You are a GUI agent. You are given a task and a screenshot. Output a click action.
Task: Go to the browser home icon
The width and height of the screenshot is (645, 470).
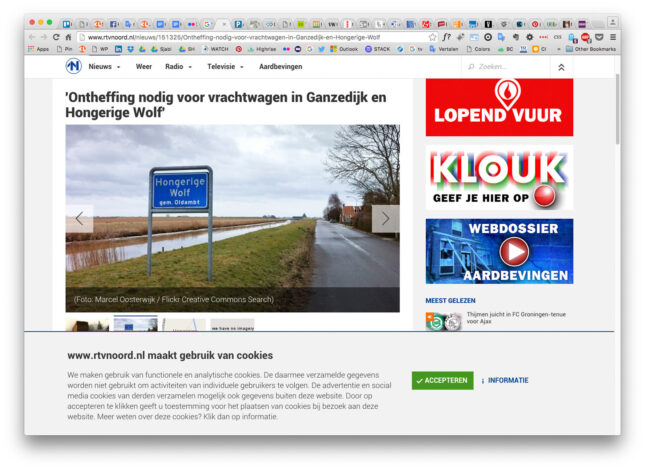pos(69,37)
